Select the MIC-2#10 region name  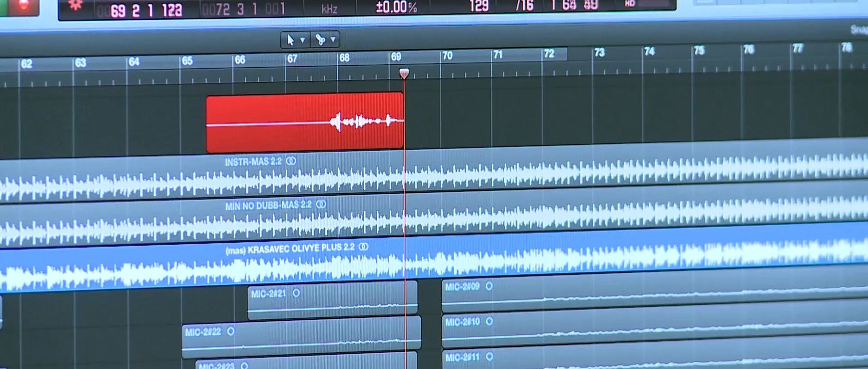(x=462, y=322)
